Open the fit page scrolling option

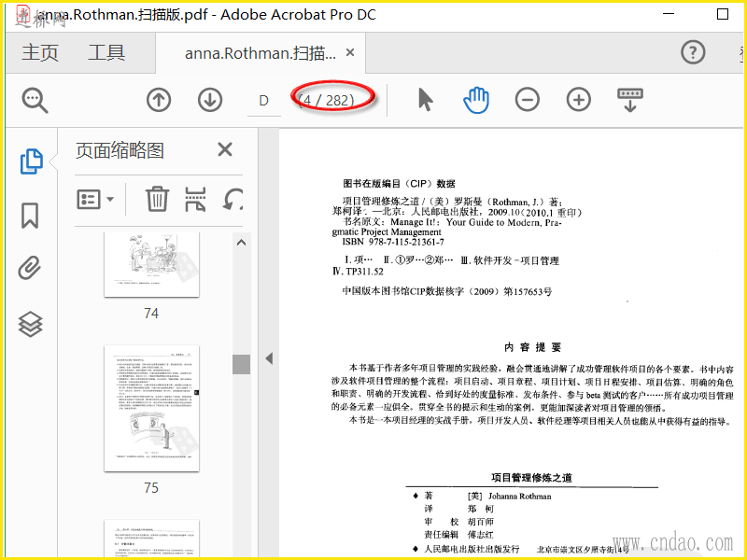629,100
